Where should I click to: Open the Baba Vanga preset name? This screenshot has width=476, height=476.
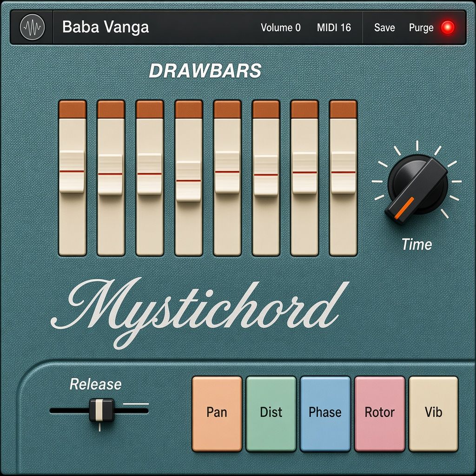click(106, 27)
